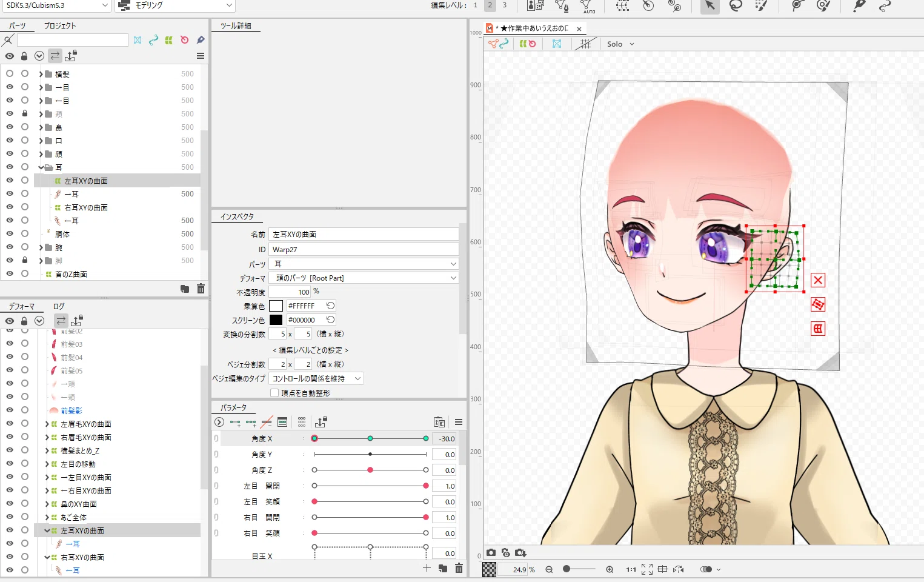The image size is (924, 582).
Task: Click the red X canvas overlay button
Action: pyautogui.click(x=818, y=280)
